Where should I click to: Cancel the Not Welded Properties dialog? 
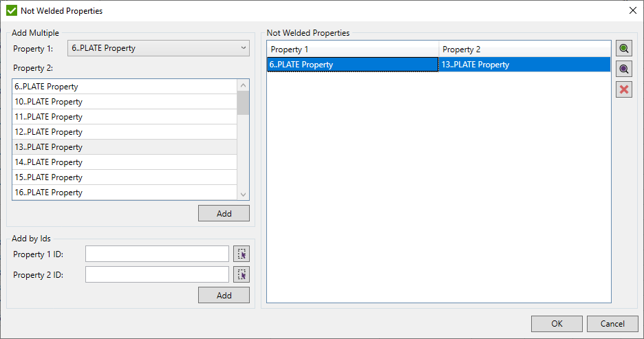point(612,324)
